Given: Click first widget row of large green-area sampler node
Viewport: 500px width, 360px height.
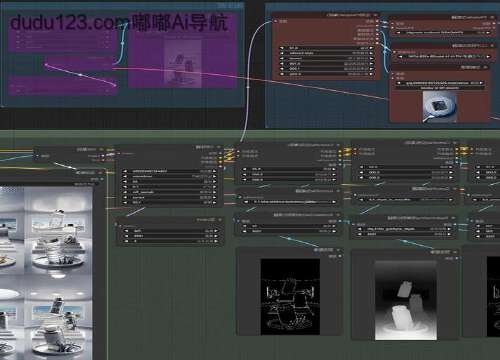Looking at the screenshot, I should (169, 171).
